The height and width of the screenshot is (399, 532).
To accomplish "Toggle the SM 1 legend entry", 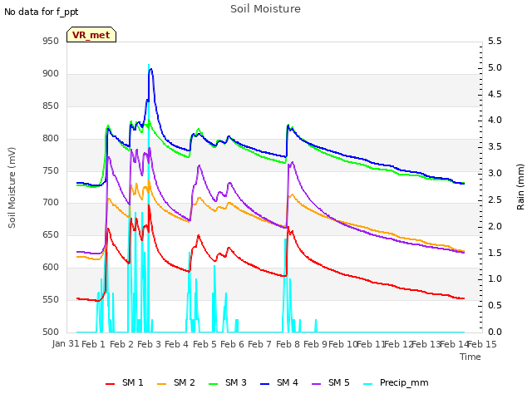I will coord(124,383).
